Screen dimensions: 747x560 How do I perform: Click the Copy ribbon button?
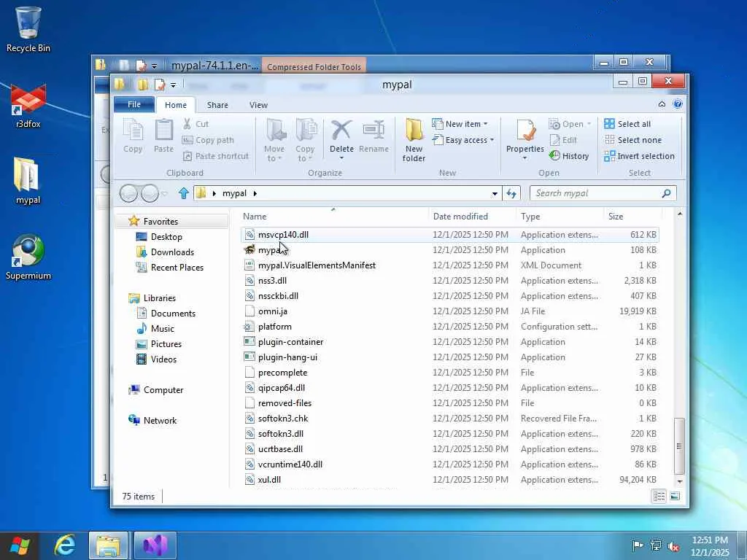click(133, 136)
